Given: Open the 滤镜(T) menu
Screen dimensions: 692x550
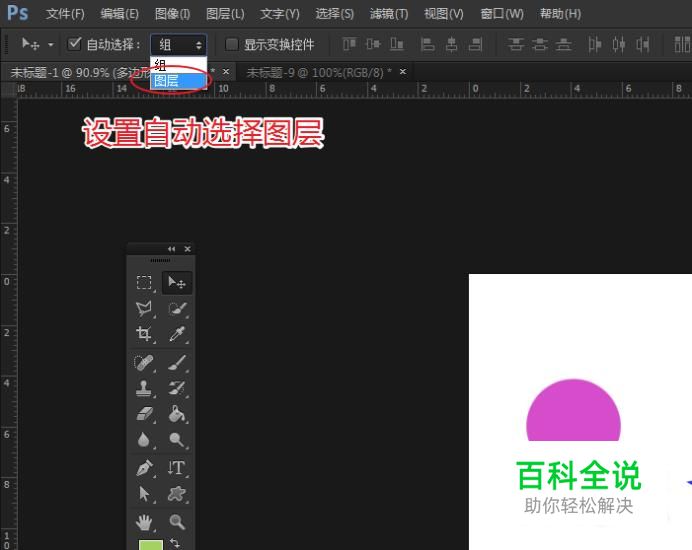Looking at the screenshot, I should coord(389,14).
